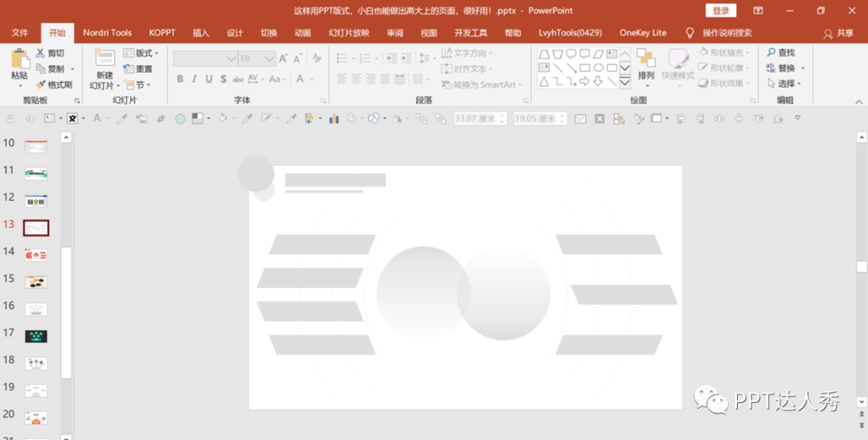Open the 版式 layout dropdown
Screen dimensions: 868x440
141,53
